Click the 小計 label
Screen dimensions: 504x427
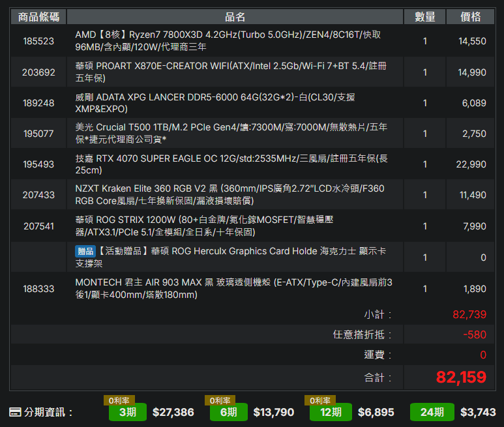point(378,314)
